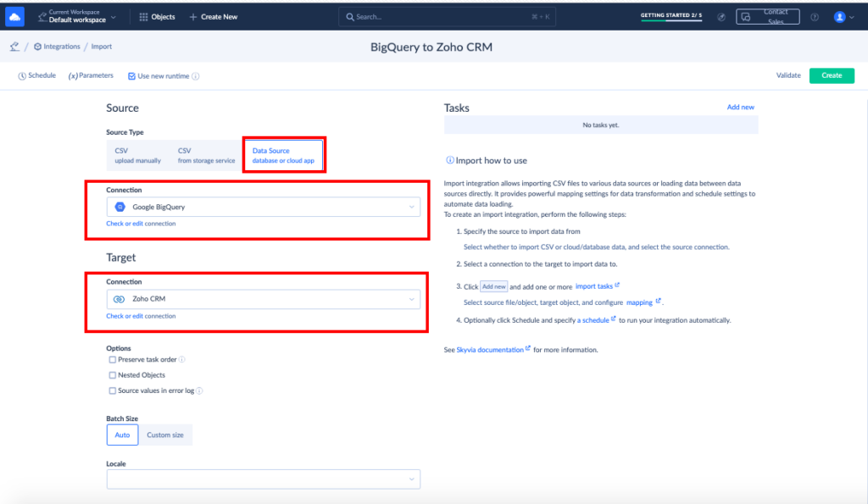Open Getting Started progress
This screenshot has height=504, width=868.
click(671, 16)
